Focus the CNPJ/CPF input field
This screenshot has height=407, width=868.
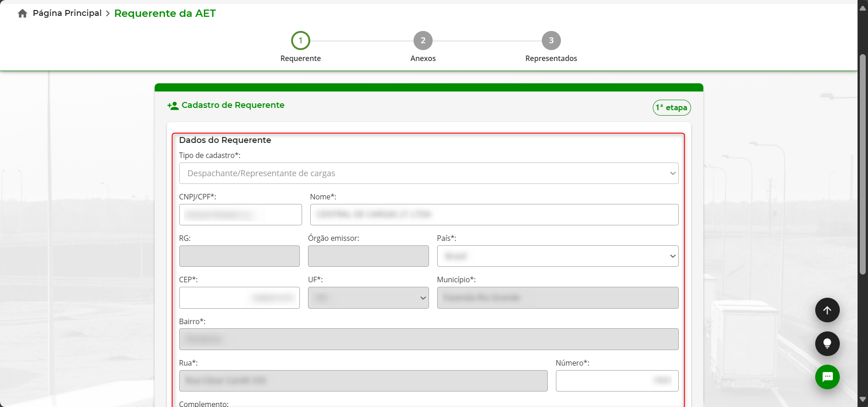(x=240, y=215)
